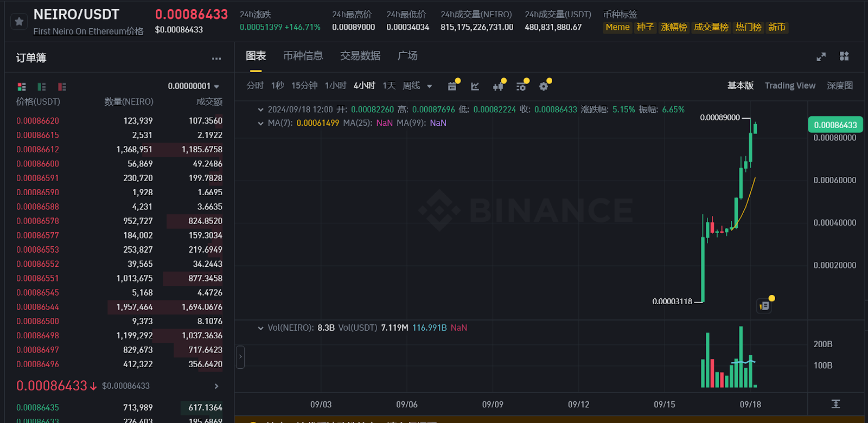Expand more details chevron beside last price
Image resolution: width=868 pixels, height=423 pixels.
tap(216, 386)
